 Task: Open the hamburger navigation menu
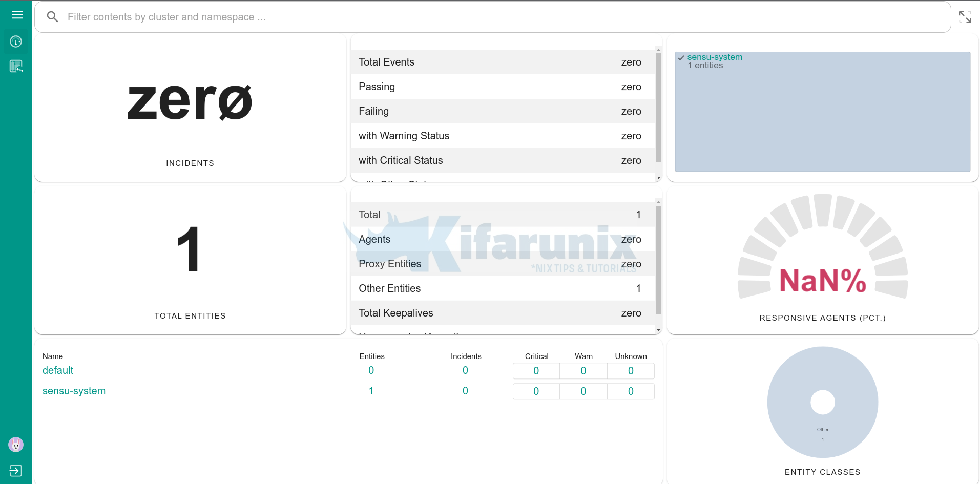(17, 15)
